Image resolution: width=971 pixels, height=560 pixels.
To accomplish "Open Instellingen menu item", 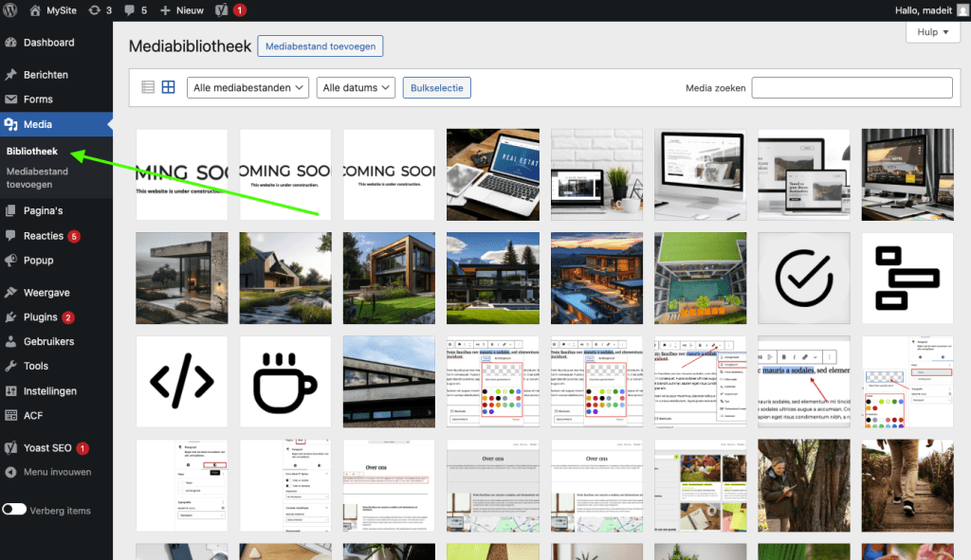I will point(56,390).
